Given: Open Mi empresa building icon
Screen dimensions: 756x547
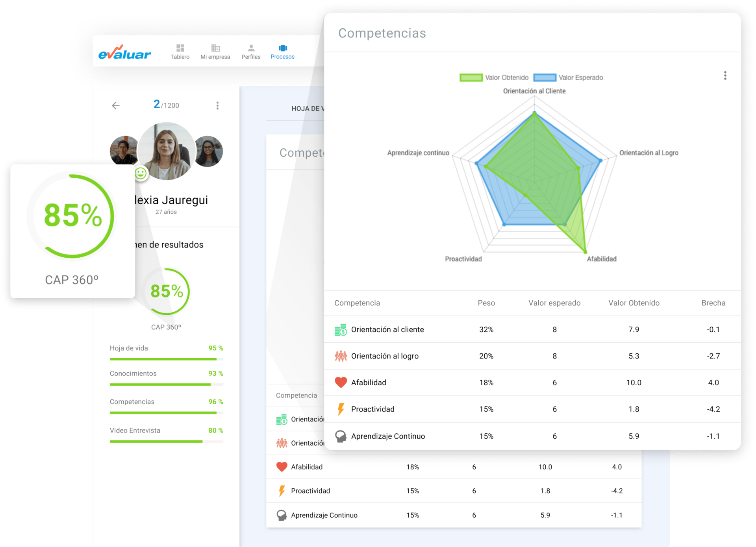Looking at the screenshot, I should click(215, 48).
